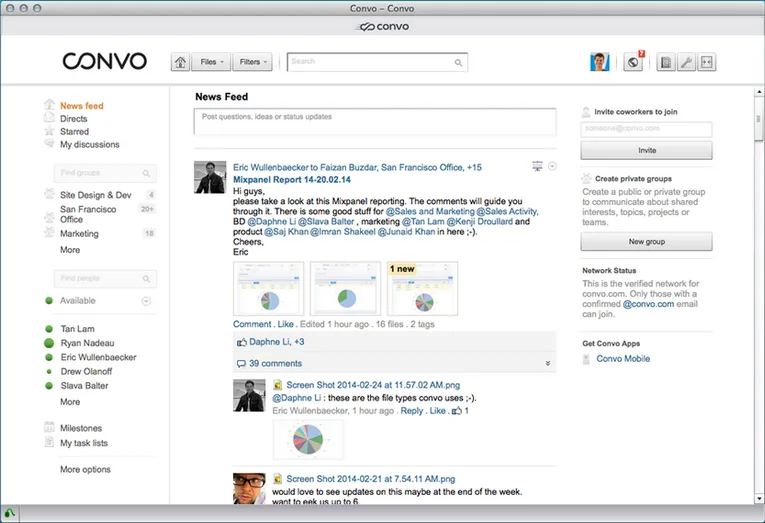Click the New group button
This screenshot has height=523, width=765.
(x=646, y=241)
